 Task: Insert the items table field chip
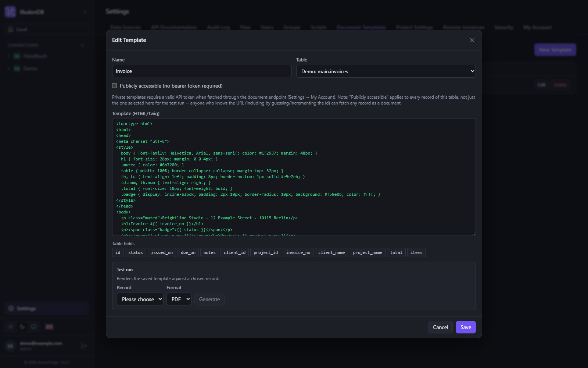416,252
